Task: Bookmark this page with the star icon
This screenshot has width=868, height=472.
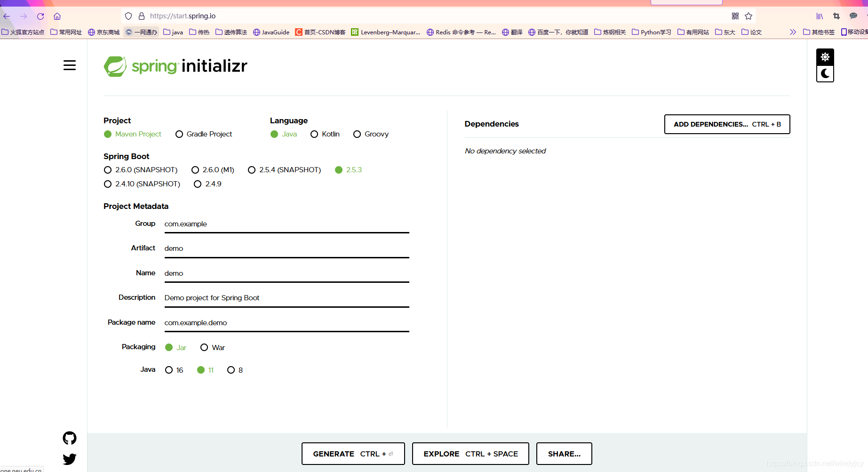Action: tap(749, 16)
